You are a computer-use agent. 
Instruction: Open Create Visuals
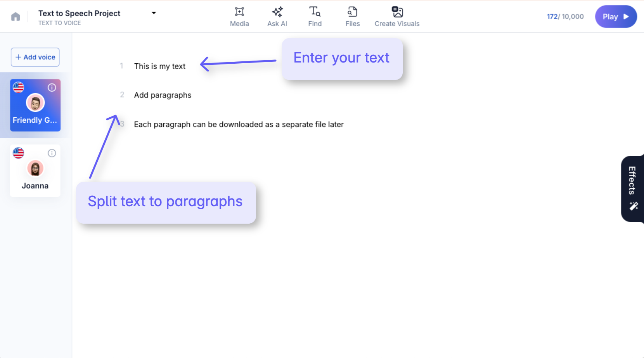click(397, 17)
